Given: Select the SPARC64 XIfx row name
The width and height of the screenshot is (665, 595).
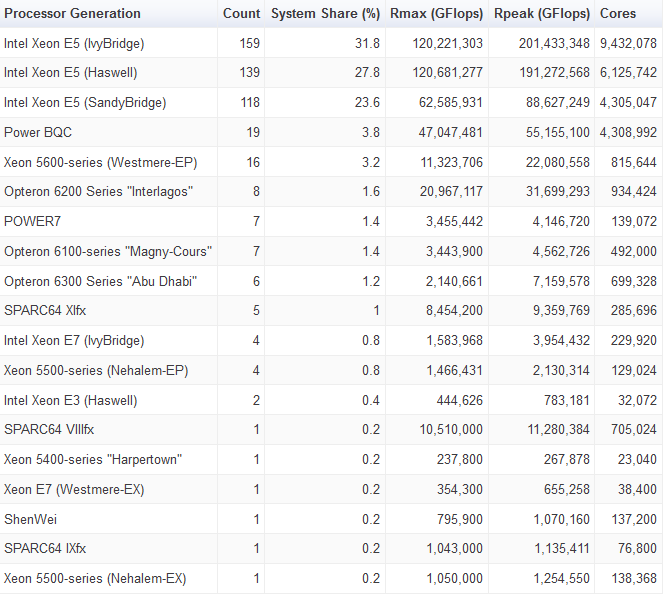Looking at the screenshot, I should pyautogui.click(x=45, y=310).
